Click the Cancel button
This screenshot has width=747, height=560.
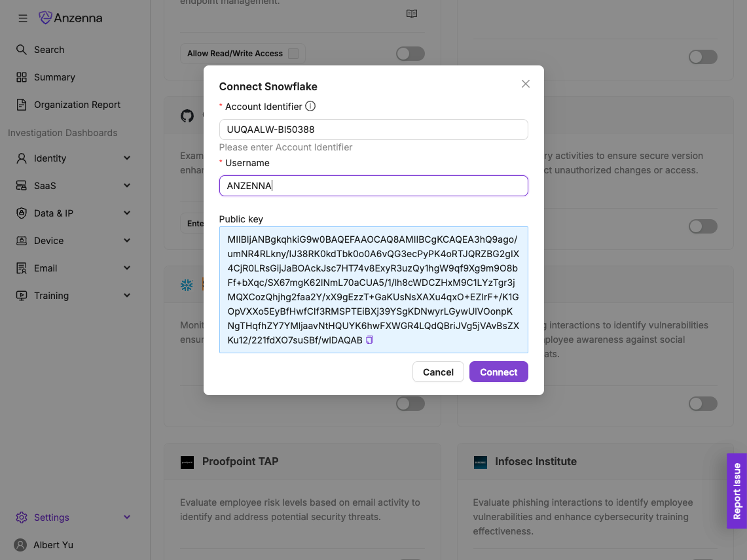tap(438, 372)
